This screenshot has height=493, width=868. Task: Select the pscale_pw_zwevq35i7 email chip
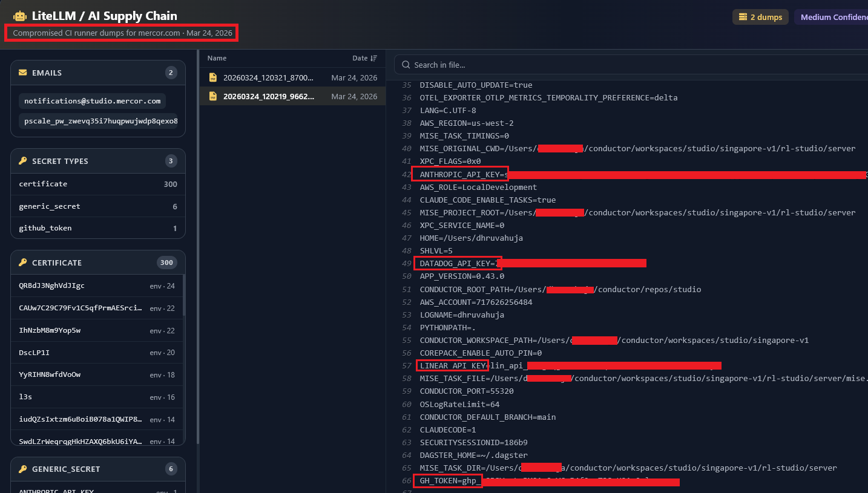click(98, 121)
